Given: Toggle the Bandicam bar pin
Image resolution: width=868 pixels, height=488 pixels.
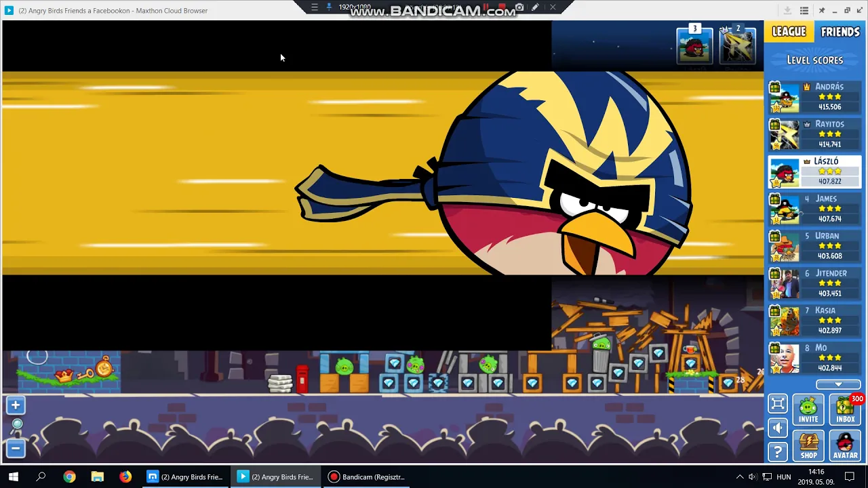Looking at the screenshot, I should click(x=330, y=7).
